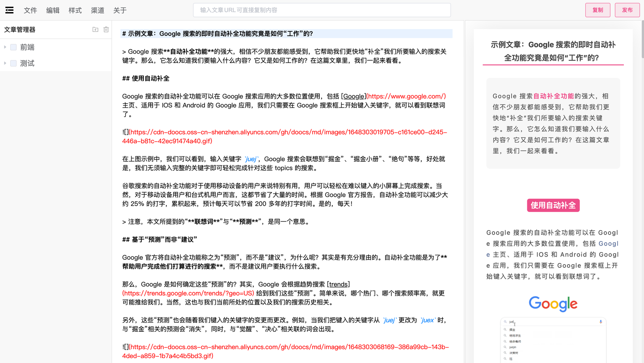The image size is (644, 363).
Task: Click the '## 使用自动补全' line in editor
Action: (x=146, y=78)
